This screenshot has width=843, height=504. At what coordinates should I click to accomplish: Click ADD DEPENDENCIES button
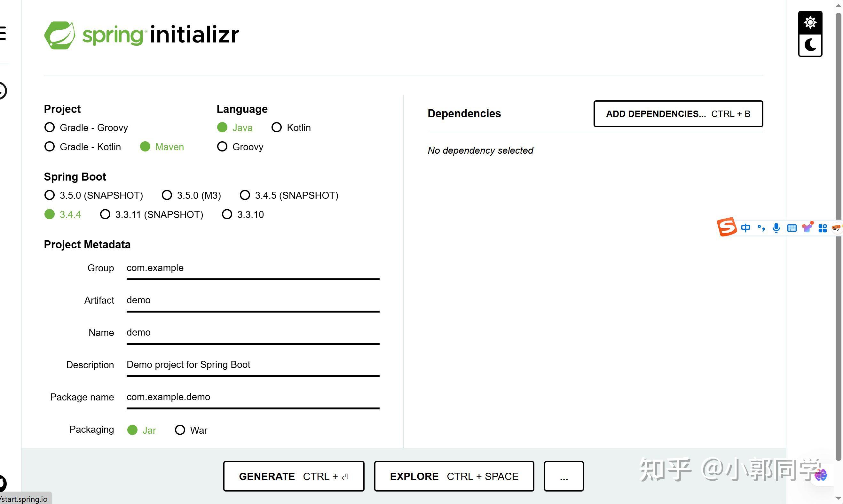678,114
